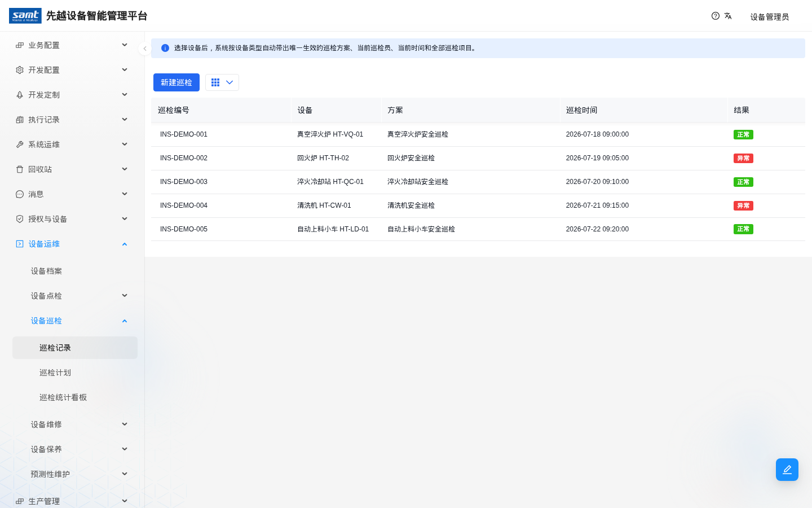Click the floating blue edit pencil button
This screenshot has height=508, width=812.
(x=787, y=470)
